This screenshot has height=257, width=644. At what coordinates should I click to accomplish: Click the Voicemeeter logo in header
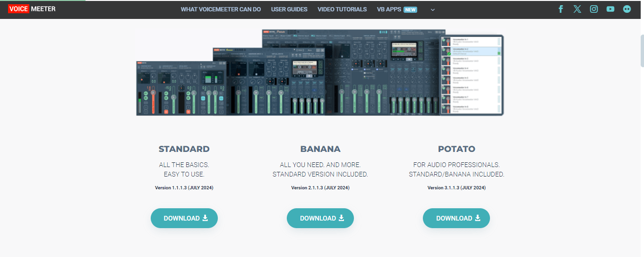coord(32,9)
